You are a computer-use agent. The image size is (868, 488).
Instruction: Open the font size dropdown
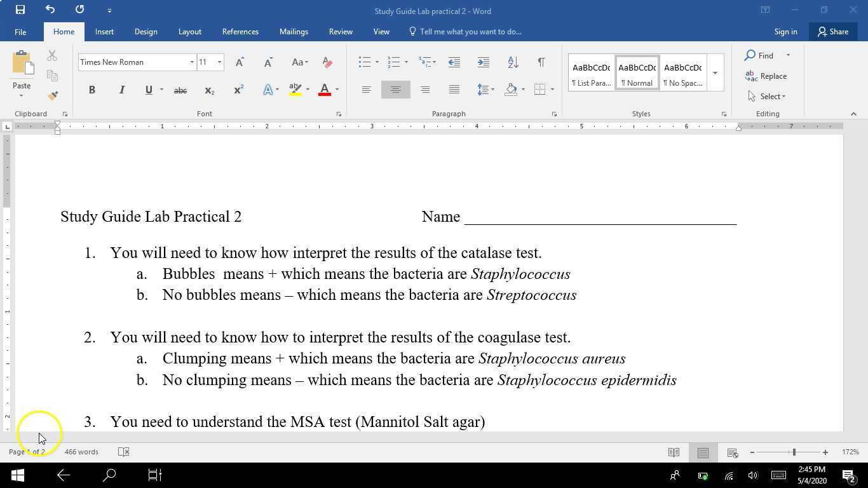[x=219, y=62]
